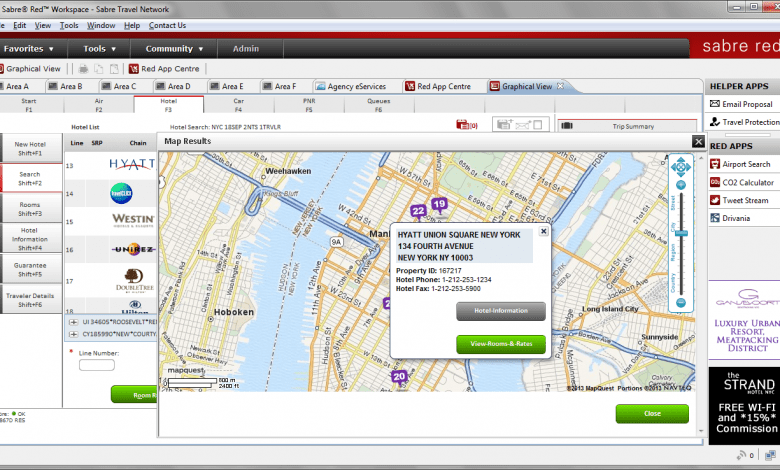Open Email Proposal helper app

[x=741, y=104]
